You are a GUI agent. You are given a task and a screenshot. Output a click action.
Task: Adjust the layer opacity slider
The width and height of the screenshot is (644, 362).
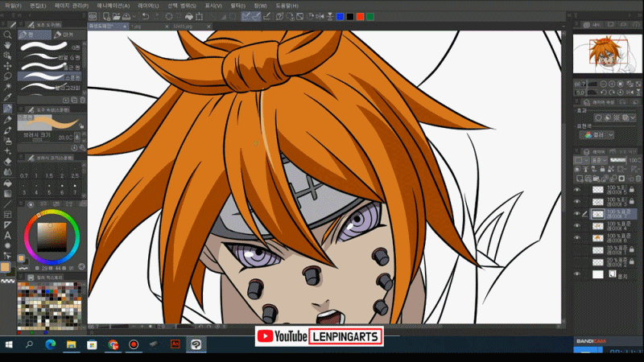(618, 160)
